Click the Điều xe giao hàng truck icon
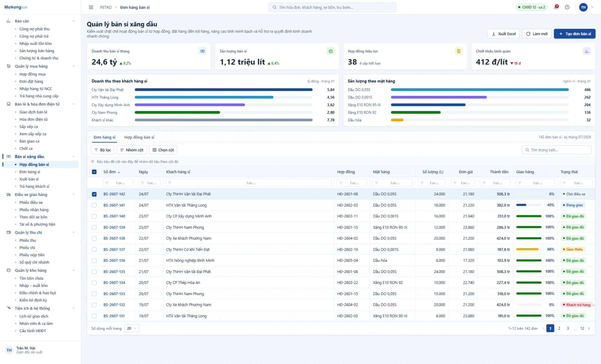The width and height of the screenshot is (601, 364). (x=8, y=195)
